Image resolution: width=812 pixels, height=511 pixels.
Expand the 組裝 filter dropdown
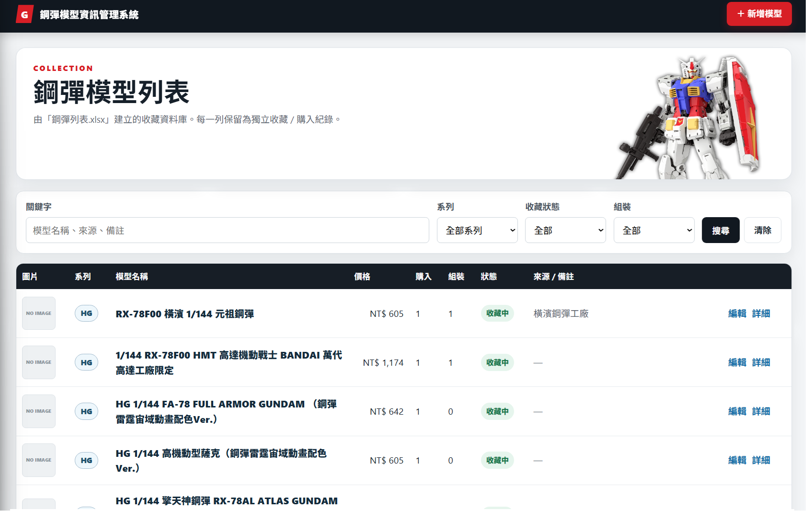[x=654, y=230]
